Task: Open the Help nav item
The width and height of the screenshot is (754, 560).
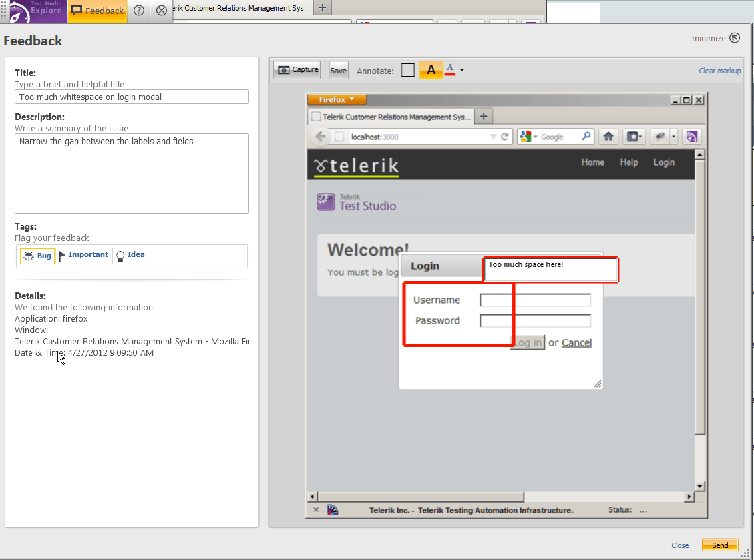Action: click(629, 162)
